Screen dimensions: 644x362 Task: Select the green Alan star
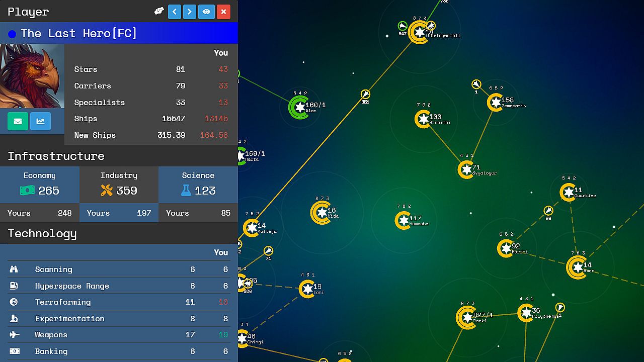click(x=300, y=107)
